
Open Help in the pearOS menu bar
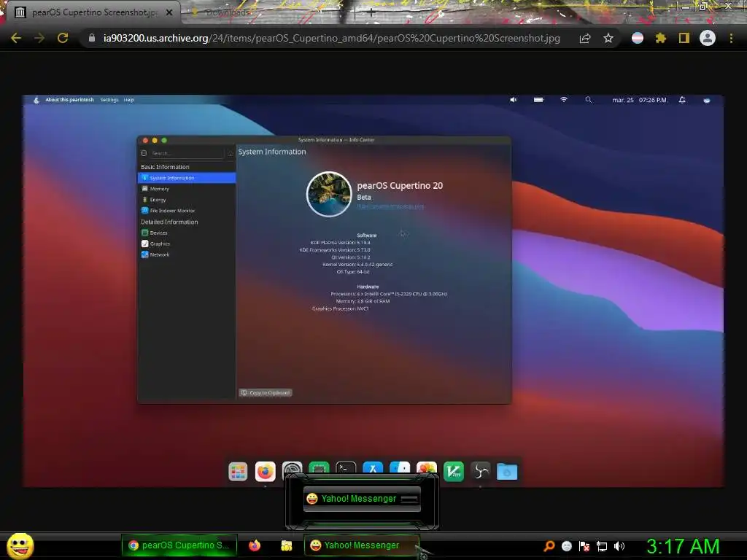tap(129, 99)
